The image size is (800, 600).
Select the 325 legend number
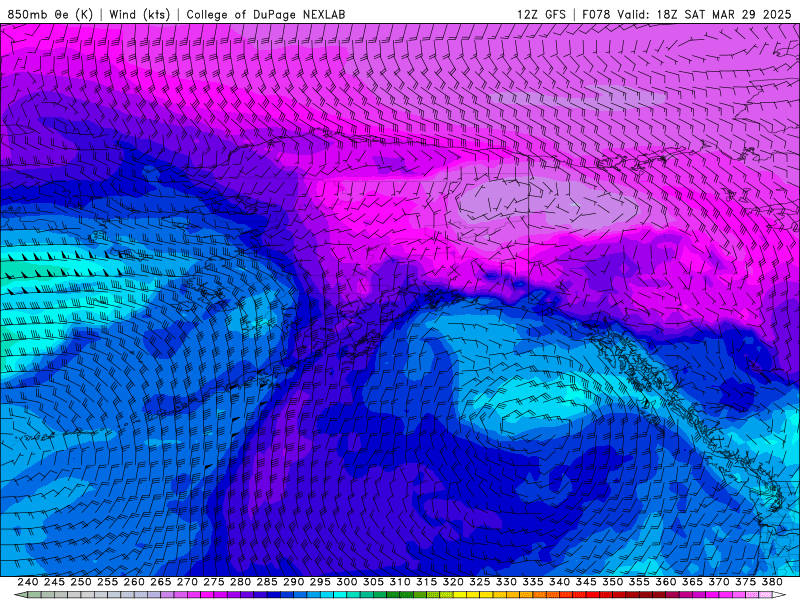pyautogui.click(x=479, y=582)
